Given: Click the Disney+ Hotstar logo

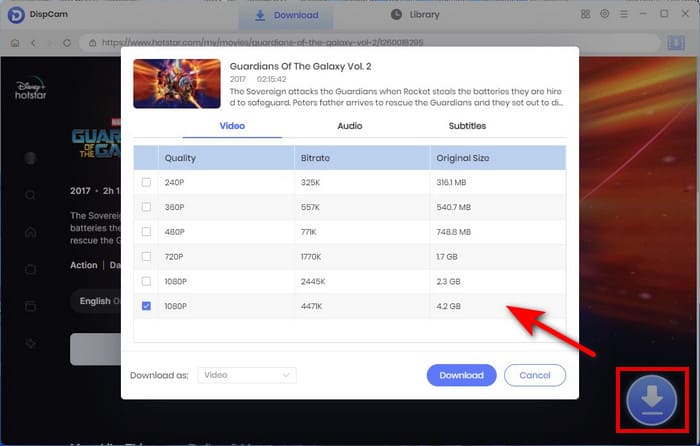Looking at the screenshot, I should (x=31, y=88).
